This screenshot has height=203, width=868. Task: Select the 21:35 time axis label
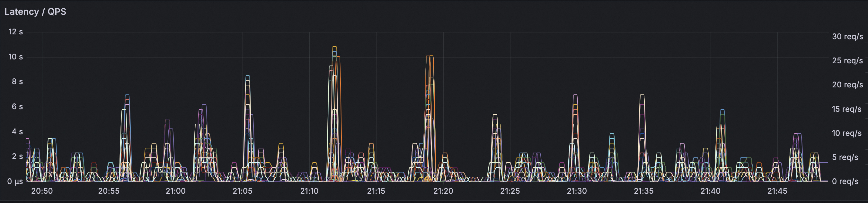[643, 191]
